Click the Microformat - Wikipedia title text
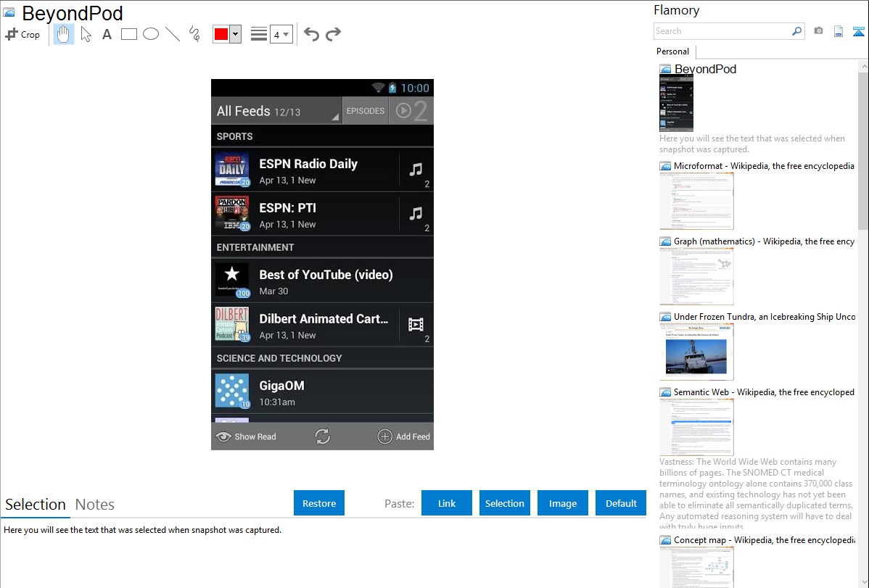The height and width of the screenshot is (588, 869). (764, 166)
